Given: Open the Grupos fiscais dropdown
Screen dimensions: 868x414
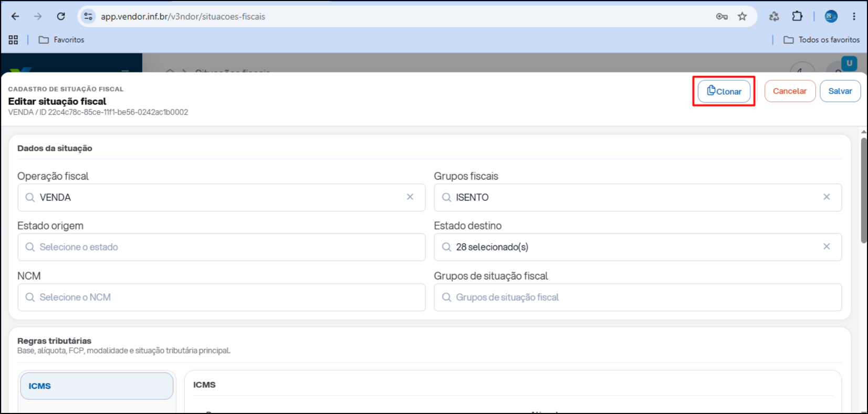Looking at the screenshot, I should (637, 198).
